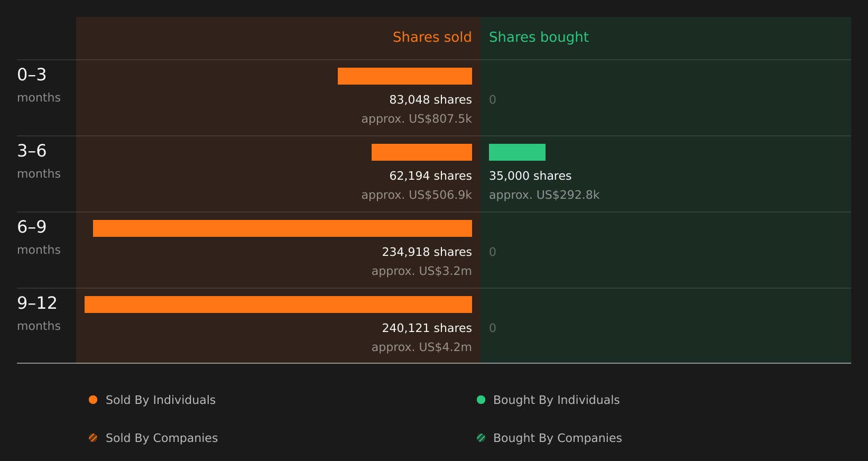This screenshot has width=868, height=461.
Task: Select the 240,121 shares value
Action: click(x=427, y=328)
